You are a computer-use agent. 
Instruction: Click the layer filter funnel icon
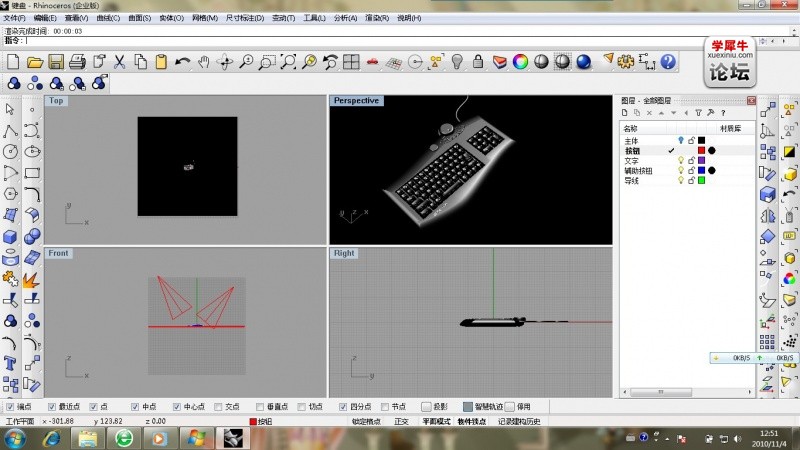[698, 113]
